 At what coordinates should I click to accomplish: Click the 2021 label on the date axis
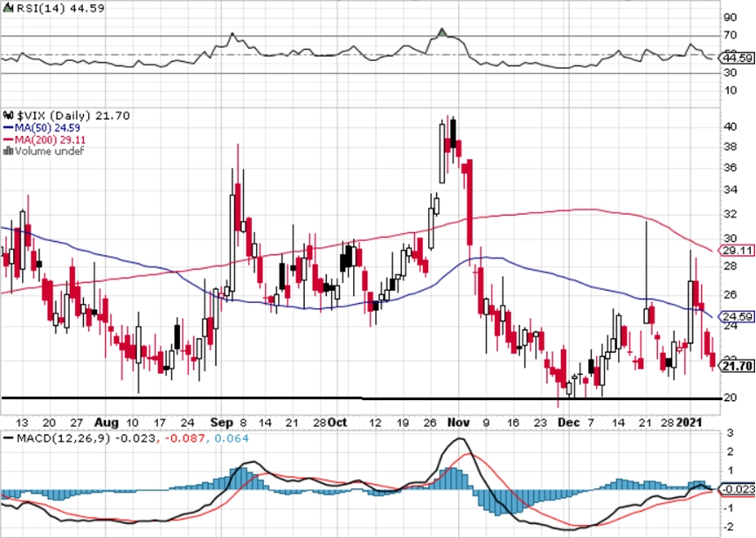coord(689,423)
